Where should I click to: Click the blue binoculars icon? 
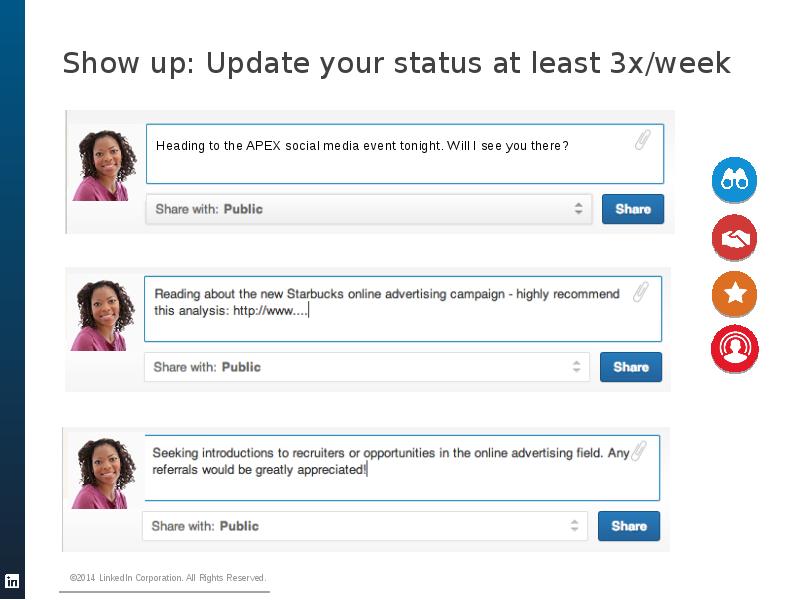tap(735, 181)
